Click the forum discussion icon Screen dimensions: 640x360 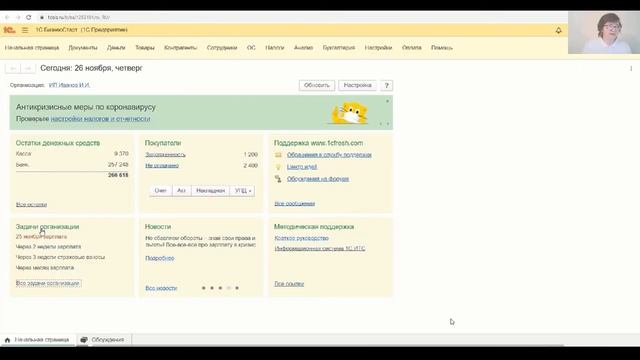[x=278, y=179]
